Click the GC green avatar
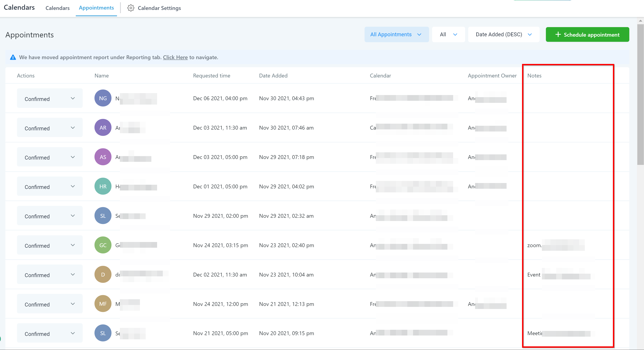644x350 pixels. pyautogui.click(x=103, y=245)
